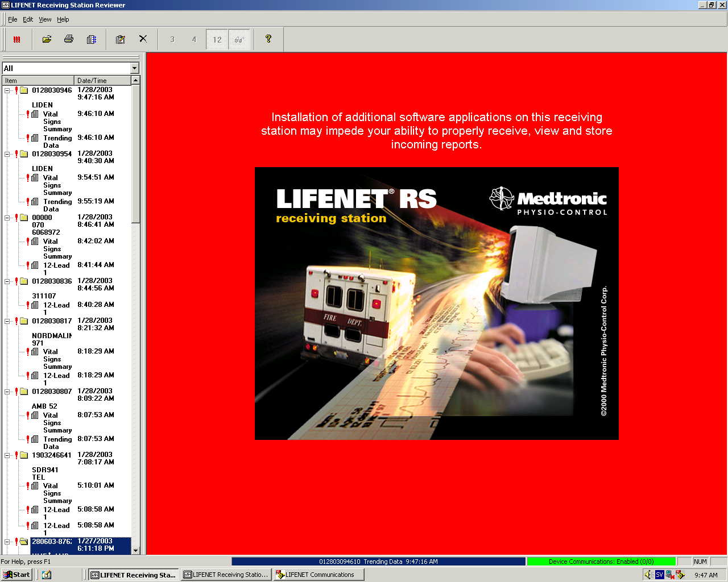Open help with the yellow question mark icon
728x582 pixels.
click(x=268, y=39)
